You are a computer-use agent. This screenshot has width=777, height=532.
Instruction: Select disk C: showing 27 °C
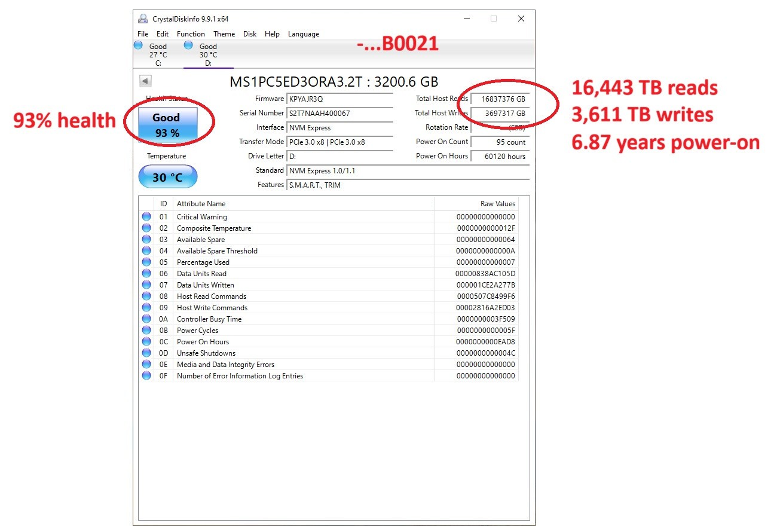tap(158, 54)
